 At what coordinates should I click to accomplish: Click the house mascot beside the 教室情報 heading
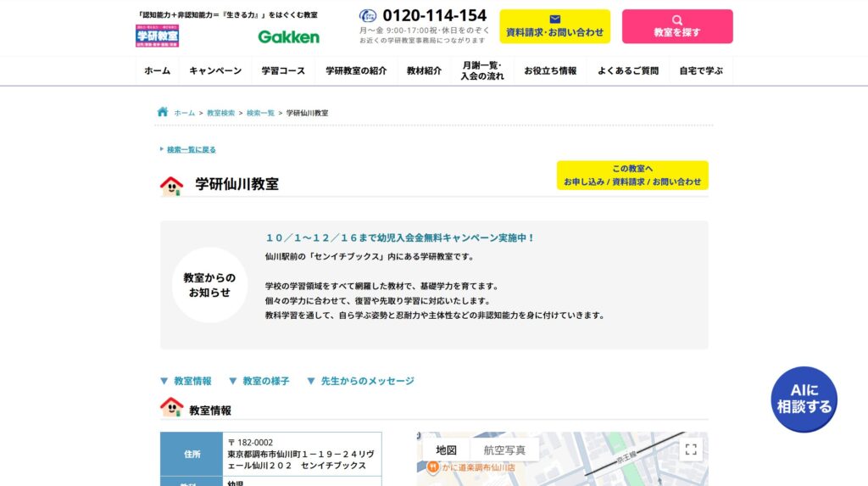point(171,407)
